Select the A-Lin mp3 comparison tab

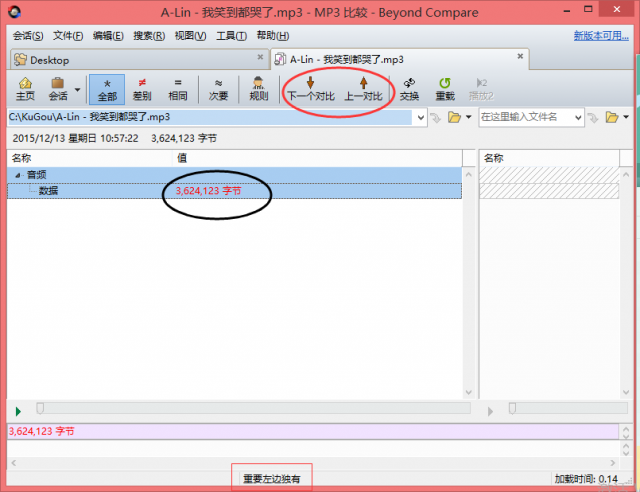click(400, 60)
